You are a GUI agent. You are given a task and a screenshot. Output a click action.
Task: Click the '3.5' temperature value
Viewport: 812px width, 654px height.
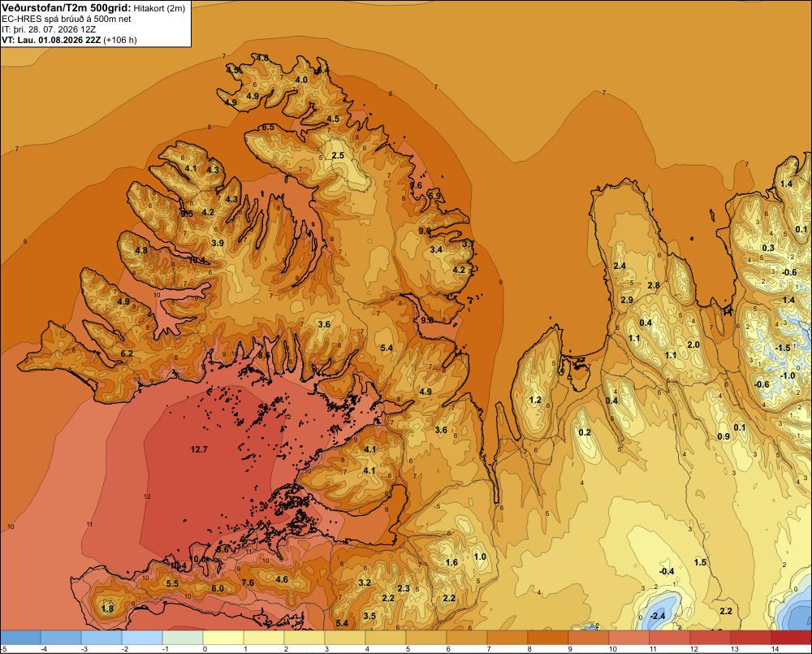pos(369,616)
